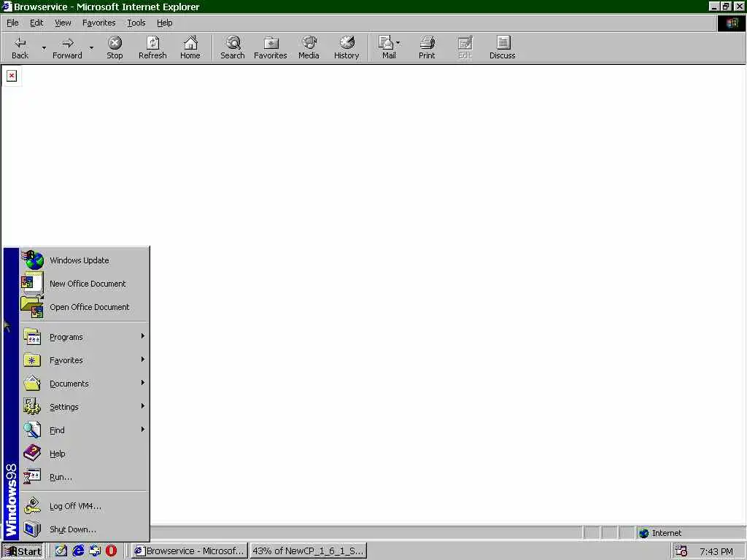Screen dimensions: 747x560
Task: Click the first Quick Launch icon
Action: (x=61, y=551)
